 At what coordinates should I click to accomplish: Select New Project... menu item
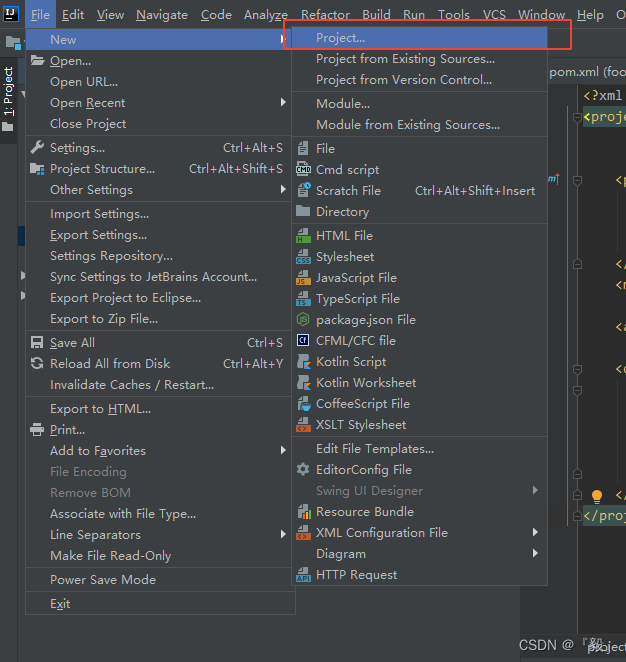click(420, 38)
